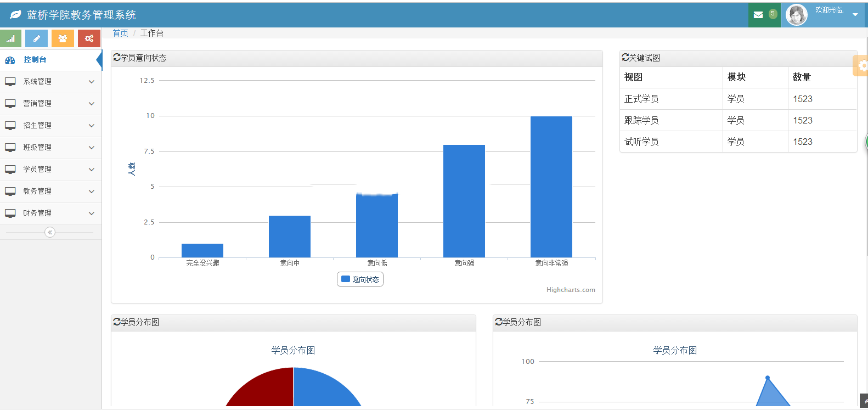Toggle the 意向状态 legend series visibility

[360, 279]
